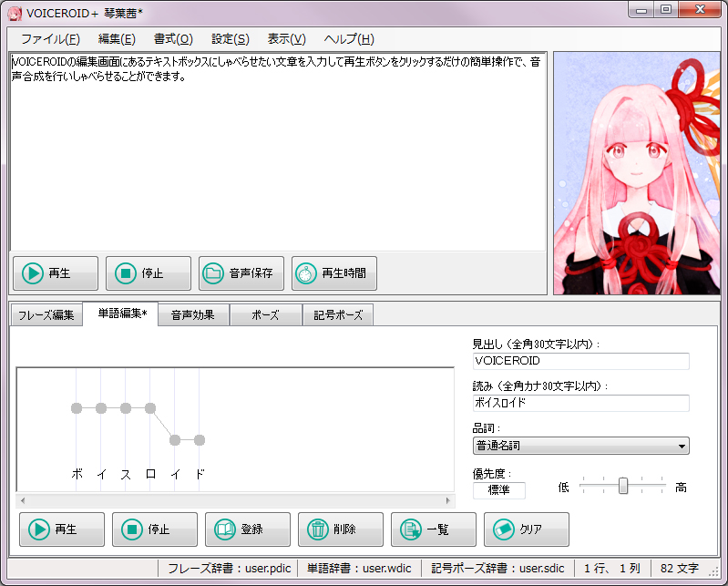Click into the main text editing box

coord(278,152)
